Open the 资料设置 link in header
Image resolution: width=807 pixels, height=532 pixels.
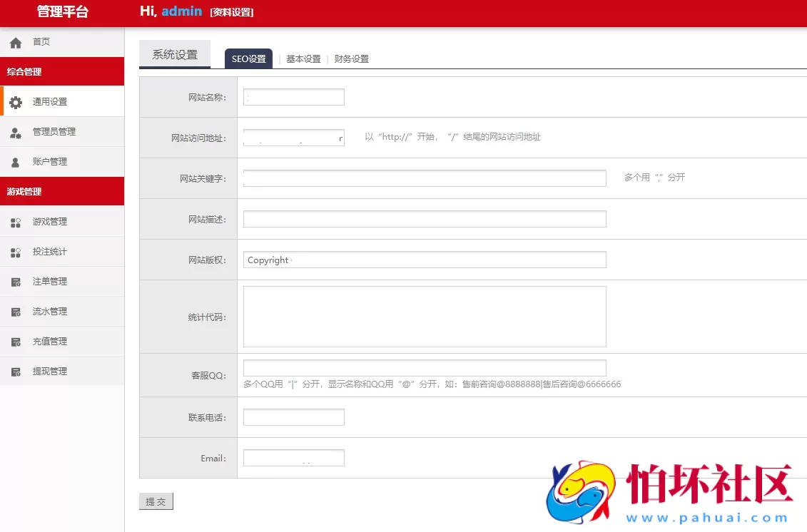point(232,12)
